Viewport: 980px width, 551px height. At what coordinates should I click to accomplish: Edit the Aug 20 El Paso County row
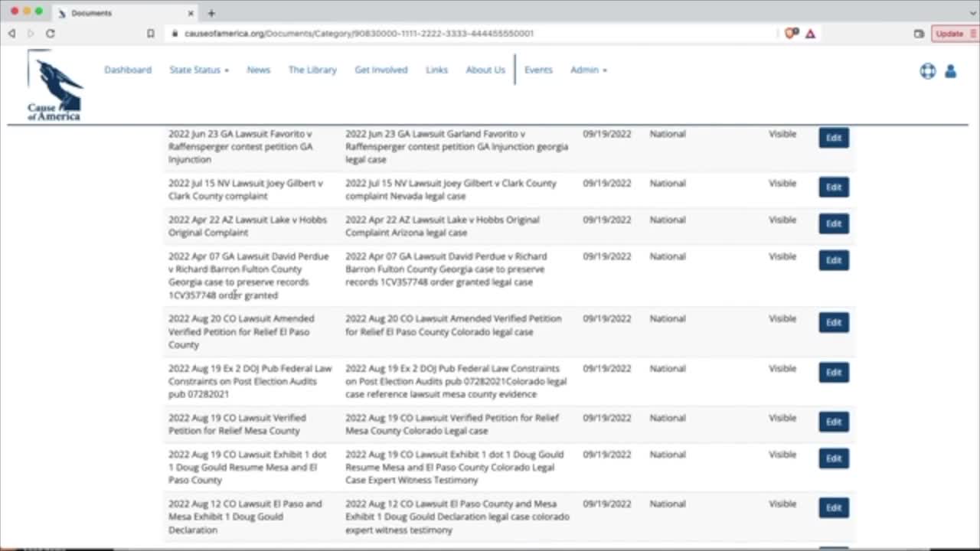(x=834, y=322)
